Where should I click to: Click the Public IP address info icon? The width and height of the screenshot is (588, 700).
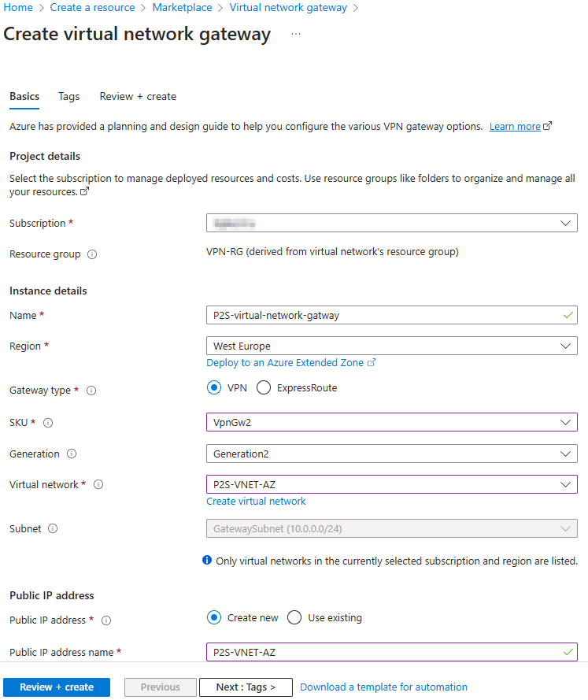(106, 620)
